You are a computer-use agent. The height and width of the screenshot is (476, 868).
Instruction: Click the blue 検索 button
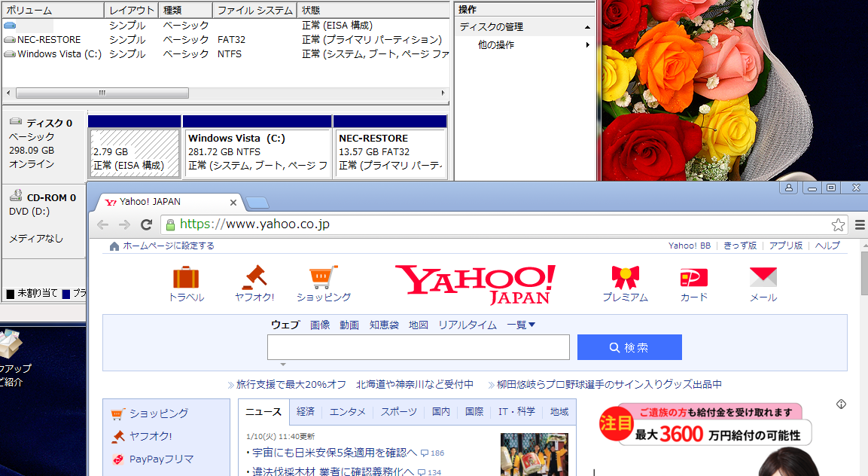tap(629, 347)
